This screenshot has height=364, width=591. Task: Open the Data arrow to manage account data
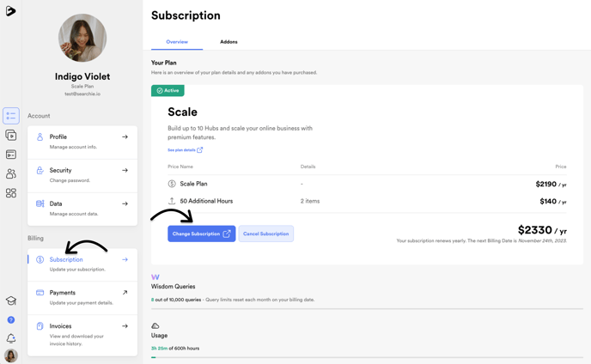(x=125, y=203)
